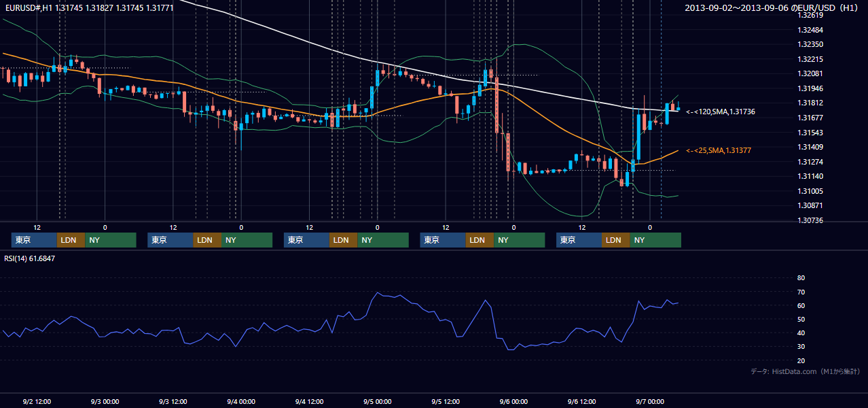868x408 pixels.
Task: Click price axis label 1.30736
Action: [x=810, y=220]
